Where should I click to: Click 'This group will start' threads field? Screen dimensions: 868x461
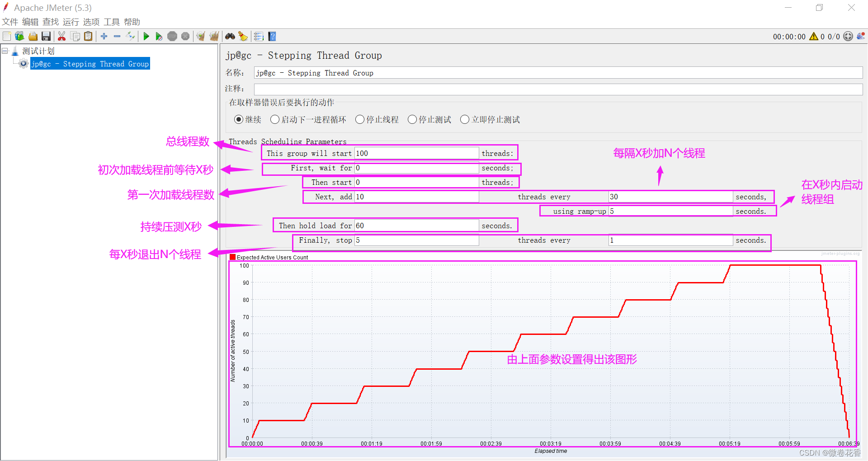(416, 153)
